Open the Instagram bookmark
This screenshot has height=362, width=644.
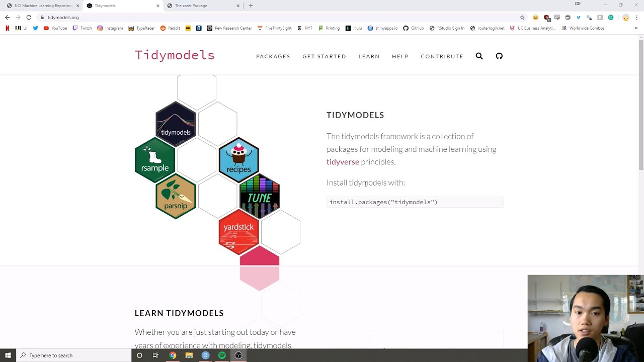click(110, 28)
